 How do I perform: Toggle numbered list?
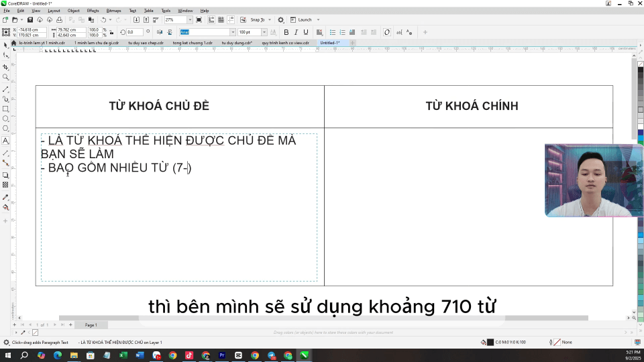[343, 32]
